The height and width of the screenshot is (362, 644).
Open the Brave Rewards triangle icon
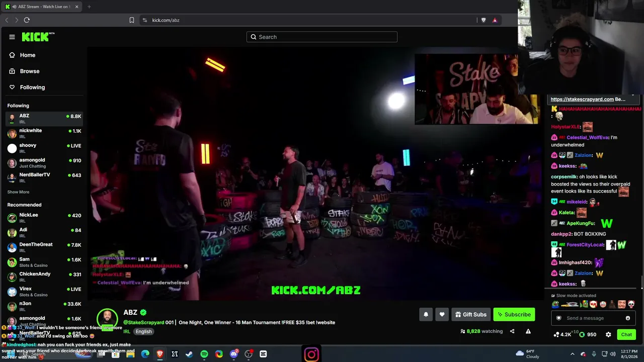point(495,20)
